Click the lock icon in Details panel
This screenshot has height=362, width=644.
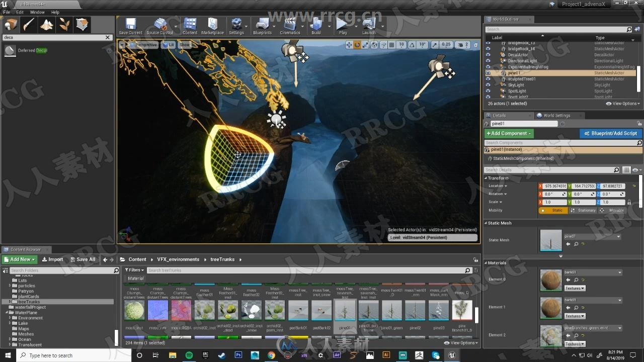tap(639, 123)
